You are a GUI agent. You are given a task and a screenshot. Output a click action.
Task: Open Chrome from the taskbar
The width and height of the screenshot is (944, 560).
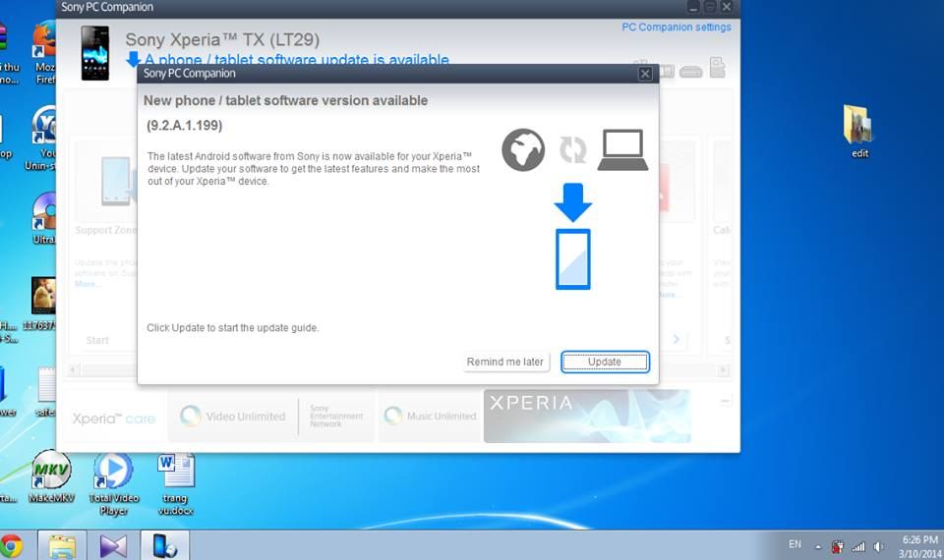(11, 546)
